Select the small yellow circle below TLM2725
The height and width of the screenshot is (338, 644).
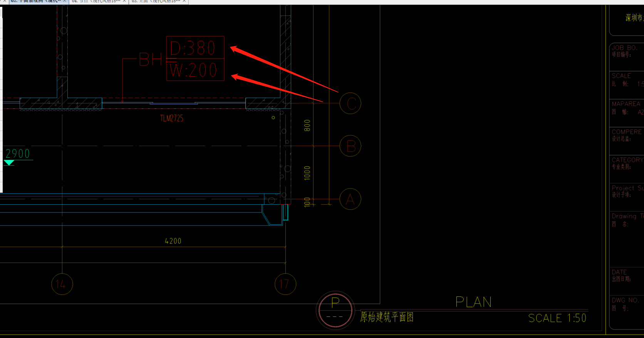click(x=273, y=118)
